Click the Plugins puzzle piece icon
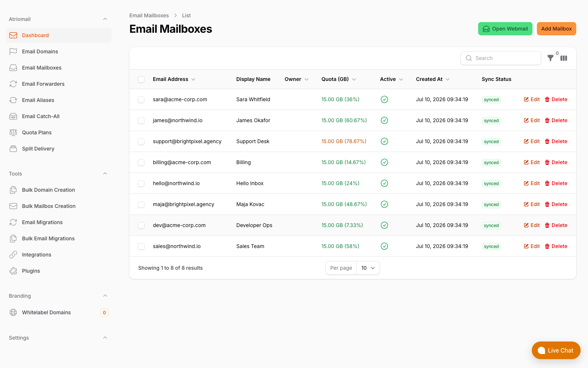Screen dimensions: 588x368 coord(13,271)
